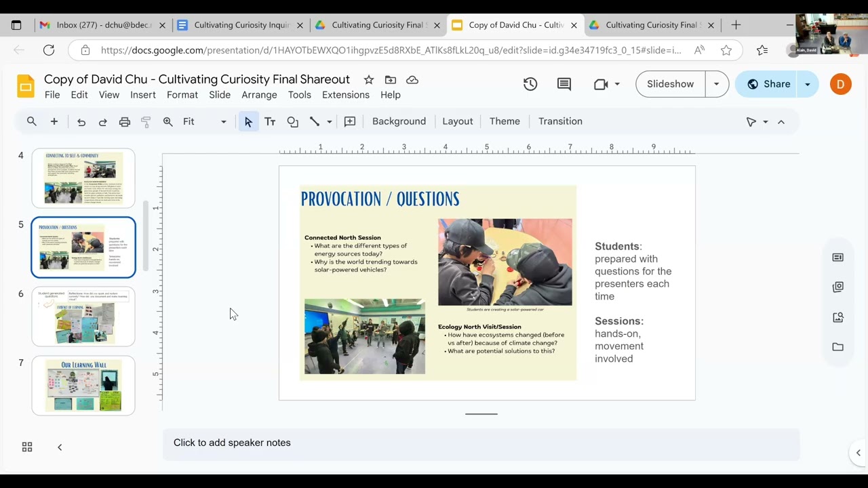Open Theme panel
Image resolution: width=868 pixels, height=488 pixels.
pyautogui.click(x=505, y=121)
